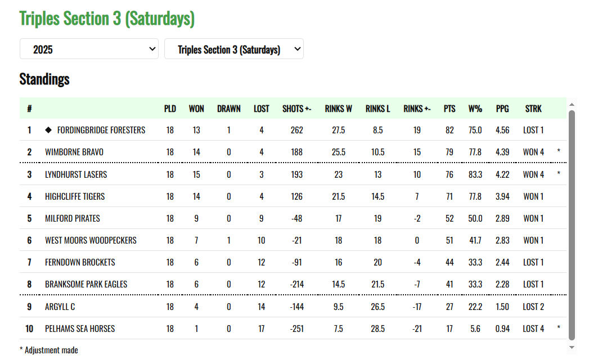Click the Pelhams Sea Horses team name
The image size is (589, 364).
tap(80, 329)
